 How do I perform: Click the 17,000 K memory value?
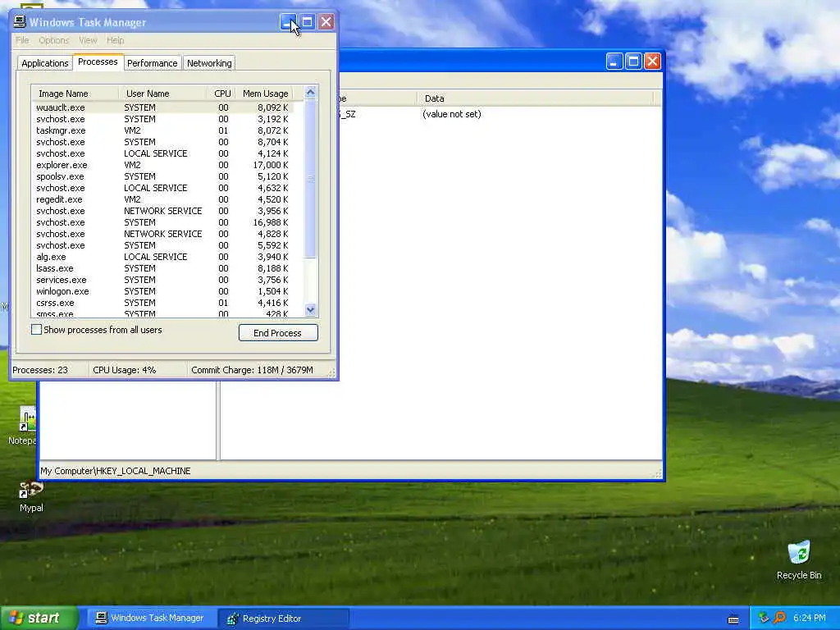pos(271,165)
